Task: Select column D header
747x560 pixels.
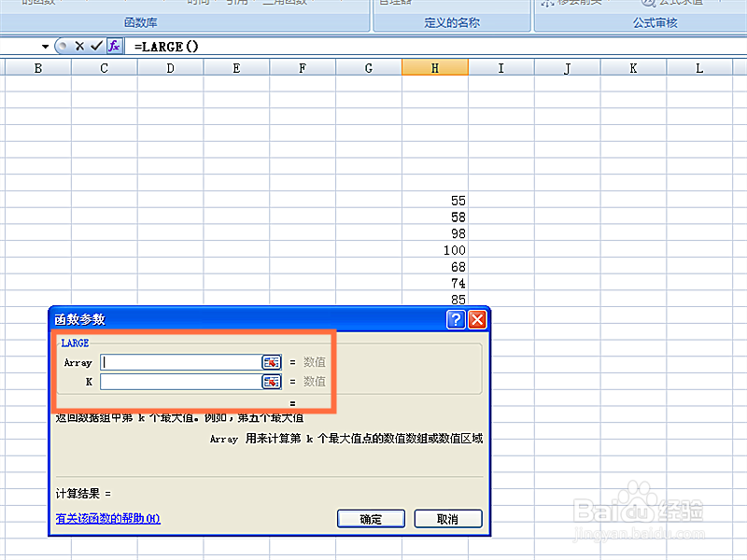Action: tap(170, 68)
